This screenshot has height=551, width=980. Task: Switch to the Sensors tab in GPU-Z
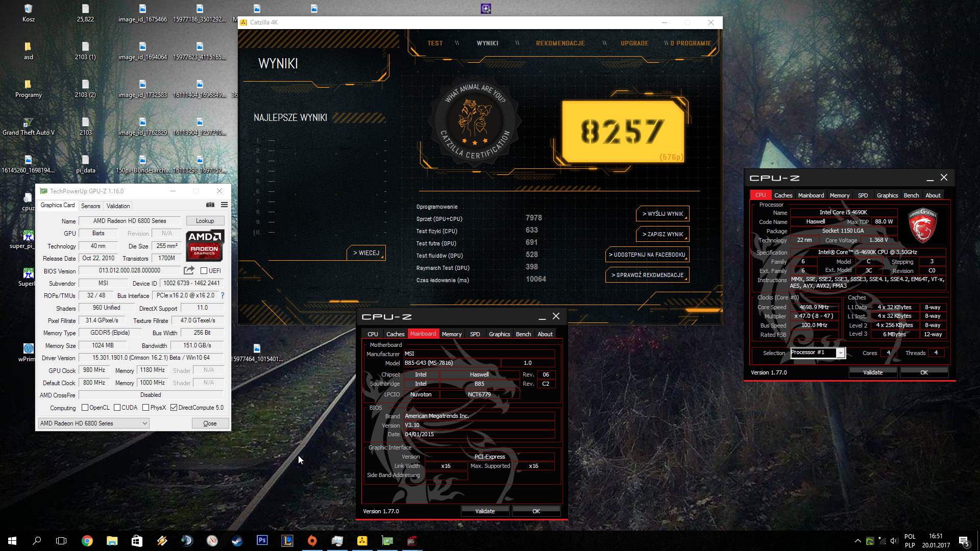pyautogui.click(x=91, y=206)
